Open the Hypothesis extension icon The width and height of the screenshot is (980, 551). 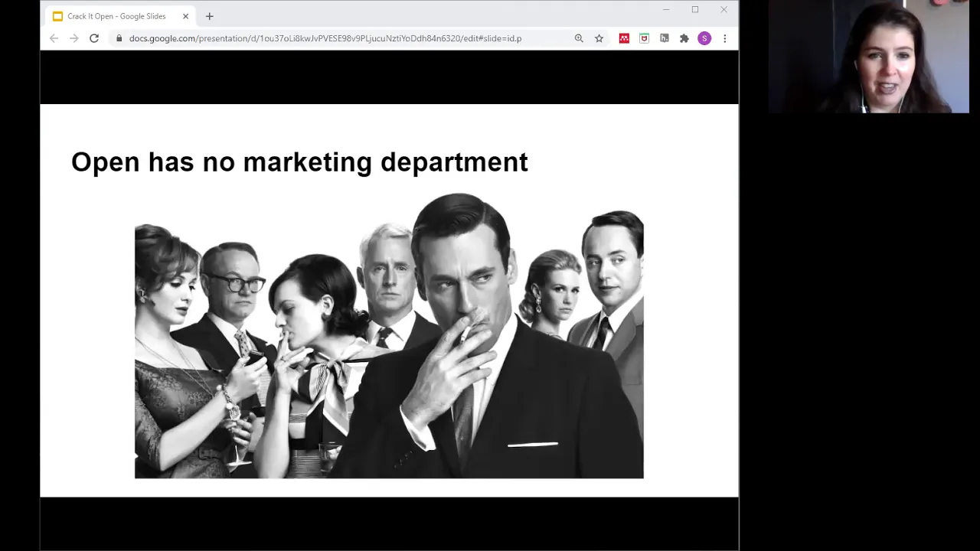664,38
